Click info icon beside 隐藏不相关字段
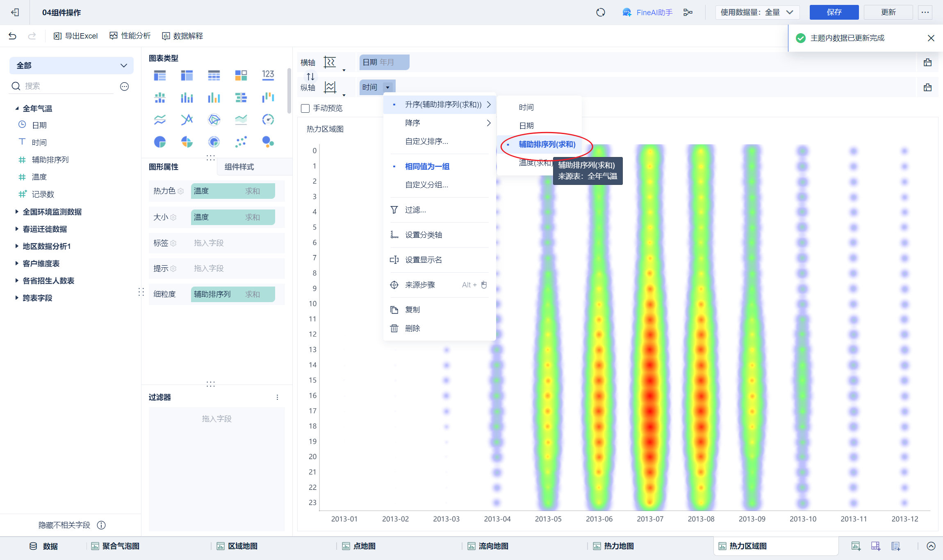943x560 pixels. (101, 525)
